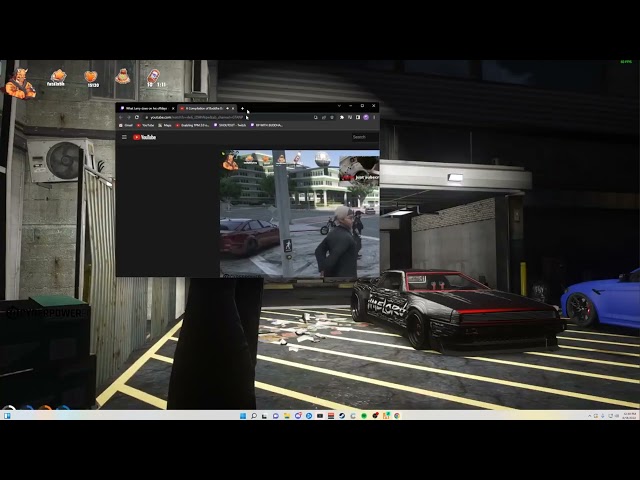Open the Chat icon on taskbar
Viewport: 640px width, 480px height.
[276, 416]
